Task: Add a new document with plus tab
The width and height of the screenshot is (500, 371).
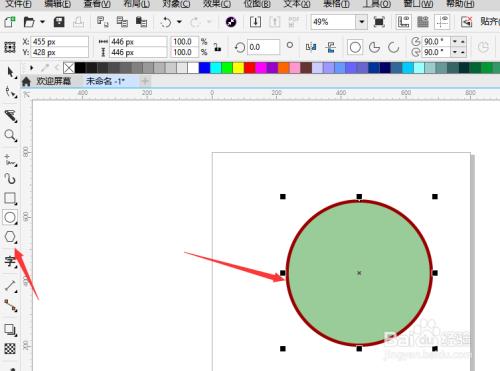Action: pos(145,81)
